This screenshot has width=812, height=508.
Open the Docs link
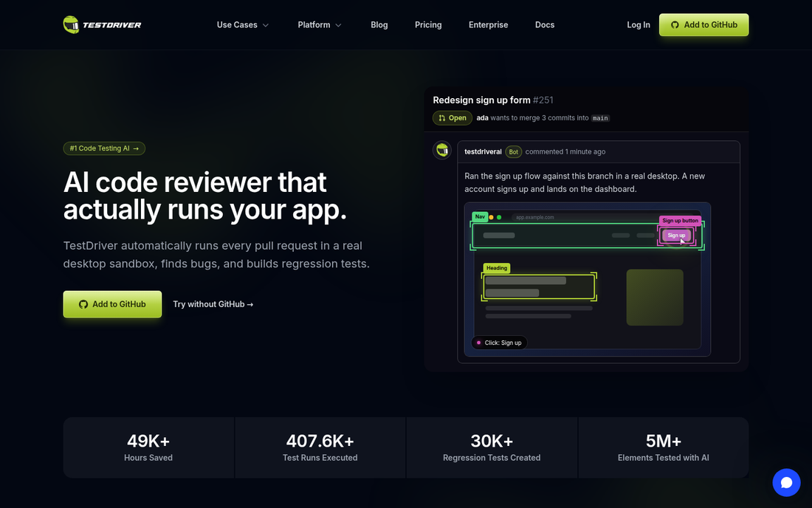[x=544, y=25]
